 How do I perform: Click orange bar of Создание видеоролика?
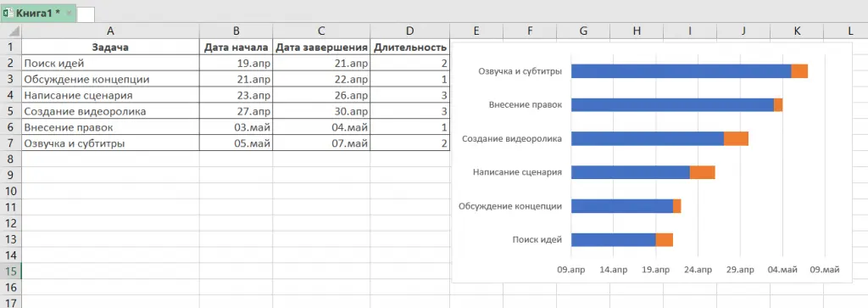(x=737, y=138)
